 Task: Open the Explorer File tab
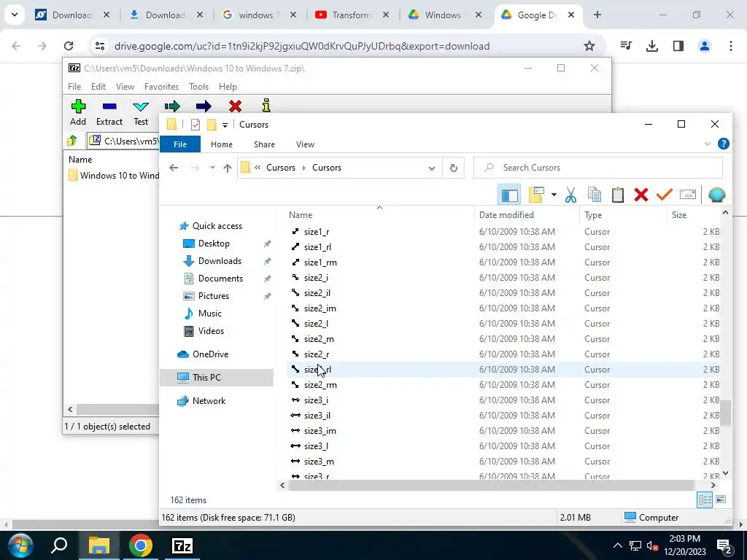180,144
